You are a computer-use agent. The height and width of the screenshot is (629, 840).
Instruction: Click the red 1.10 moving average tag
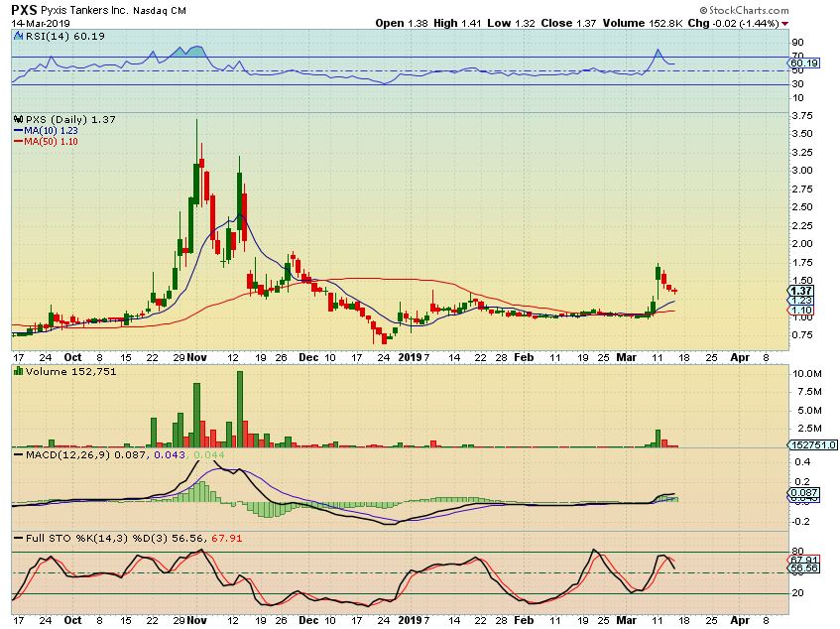pos(801,311)
